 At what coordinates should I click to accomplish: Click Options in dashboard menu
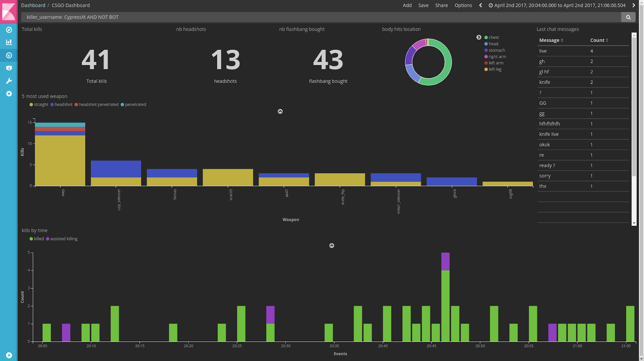(x=463, y=5)
